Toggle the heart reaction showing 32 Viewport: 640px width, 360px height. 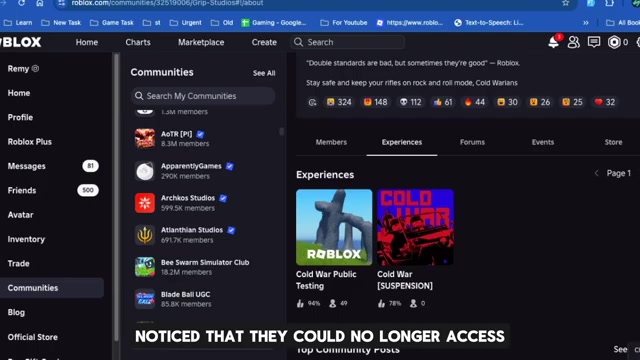click(x=604, y=102)
